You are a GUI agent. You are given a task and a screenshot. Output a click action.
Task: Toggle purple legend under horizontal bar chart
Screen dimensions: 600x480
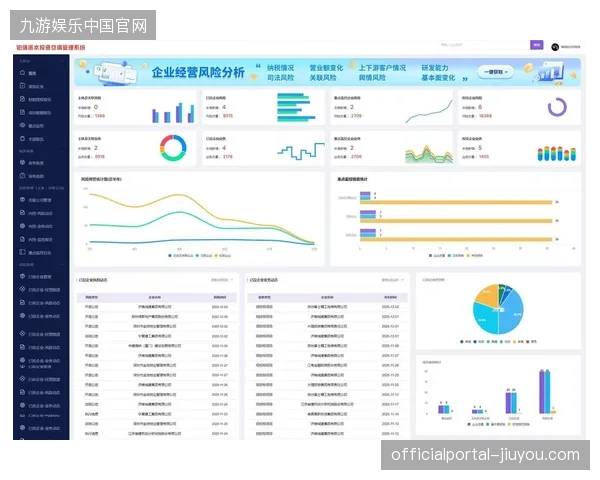[438, 255]
